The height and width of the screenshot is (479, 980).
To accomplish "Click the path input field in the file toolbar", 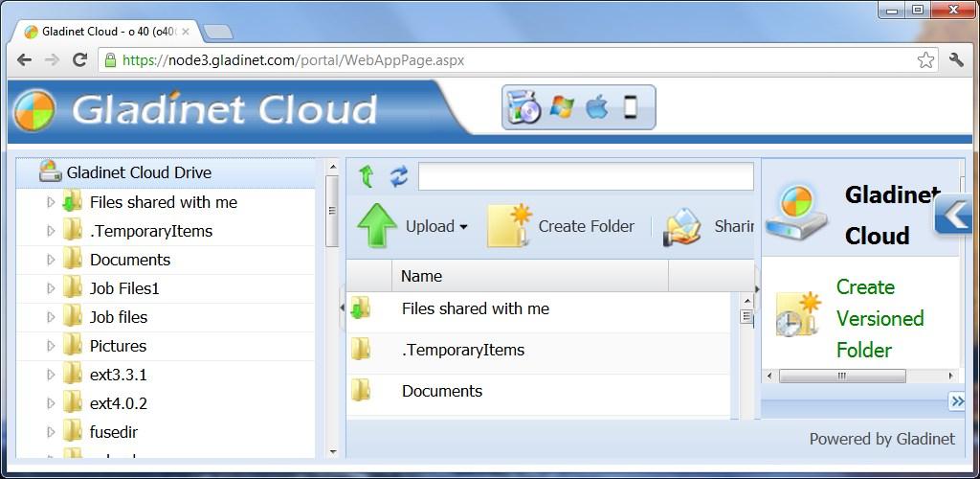I will pyautogui.click(x=586, y=176).
